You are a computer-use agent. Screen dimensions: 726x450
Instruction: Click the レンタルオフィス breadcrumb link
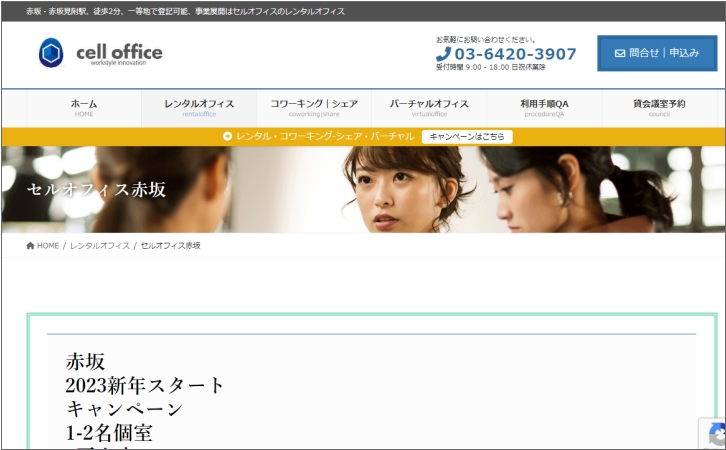[x=100, y=245]
